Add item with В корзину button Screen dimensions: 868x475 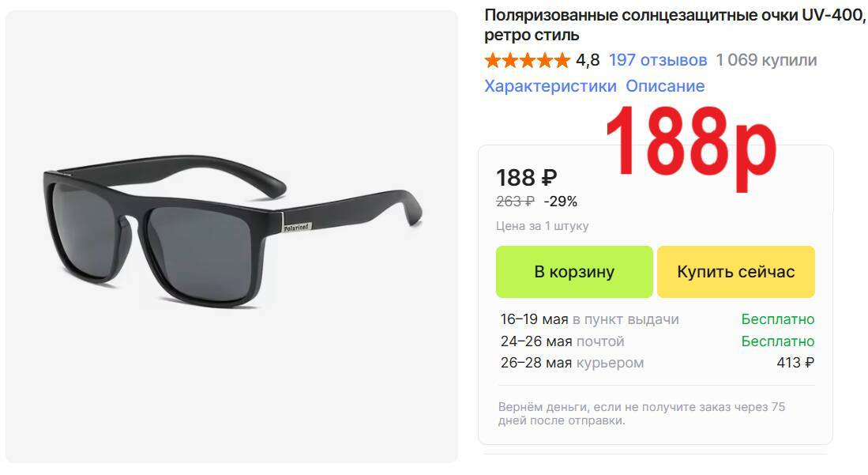point(574,272)
